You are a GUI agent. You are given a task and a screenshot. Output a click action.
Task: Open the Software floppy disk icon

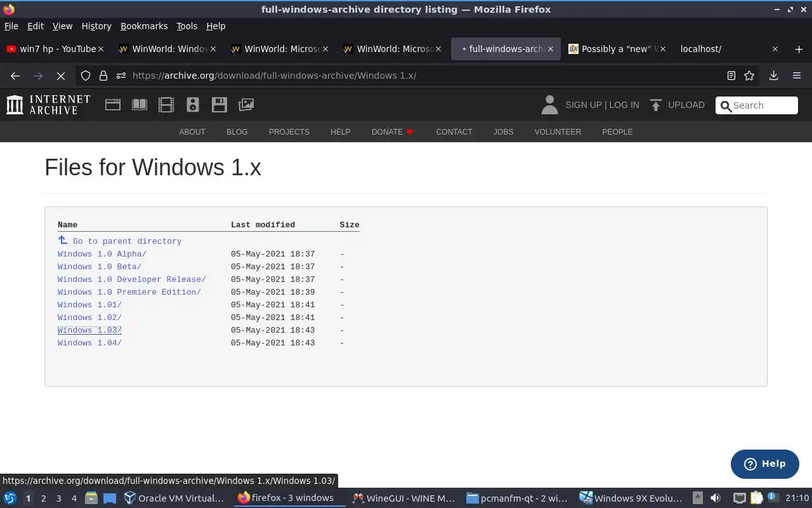219,105
